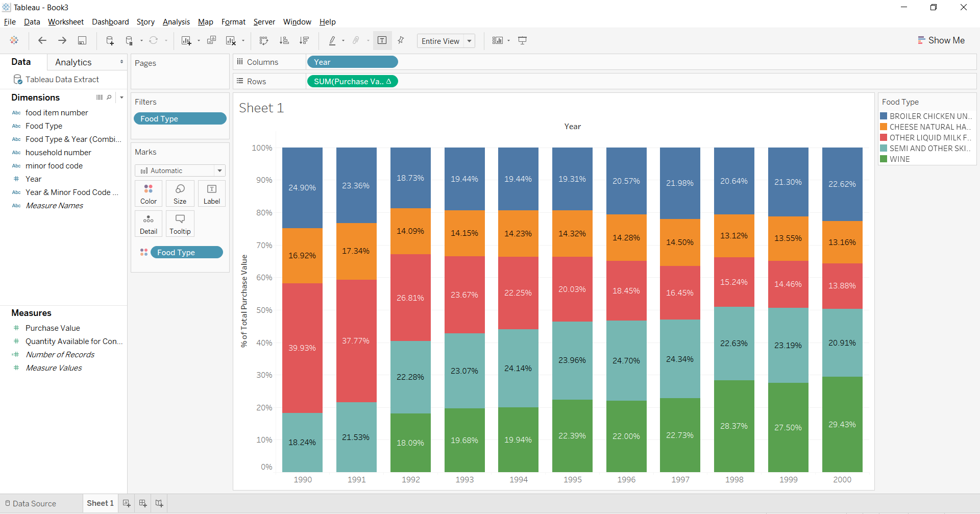Image resolution: width=980 pixels, height=514 pixels.
Task: Click the Detail button in the Marks card
Action: coord(148,223)
